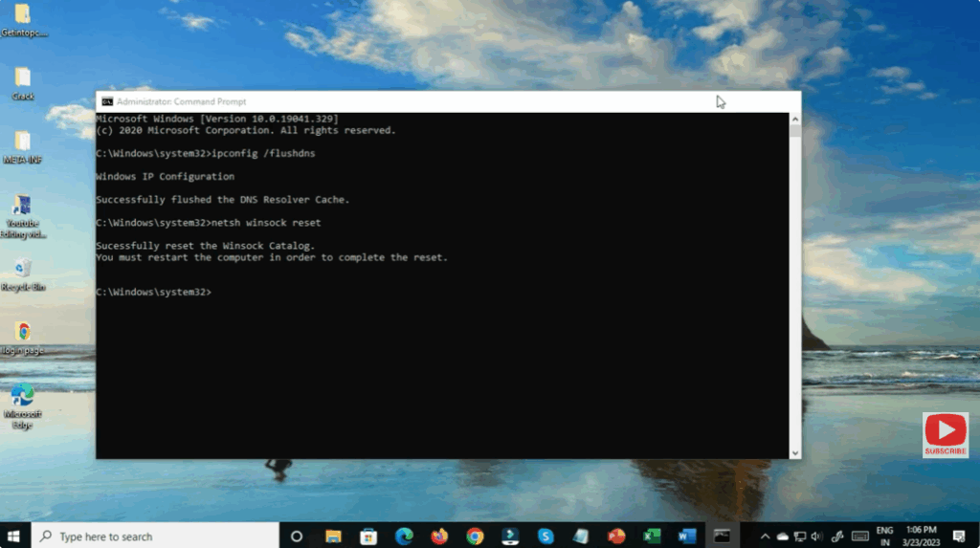Screen dimensions: 980x548
Task: Switch ENG IN input language
Action: click(884, 537)
